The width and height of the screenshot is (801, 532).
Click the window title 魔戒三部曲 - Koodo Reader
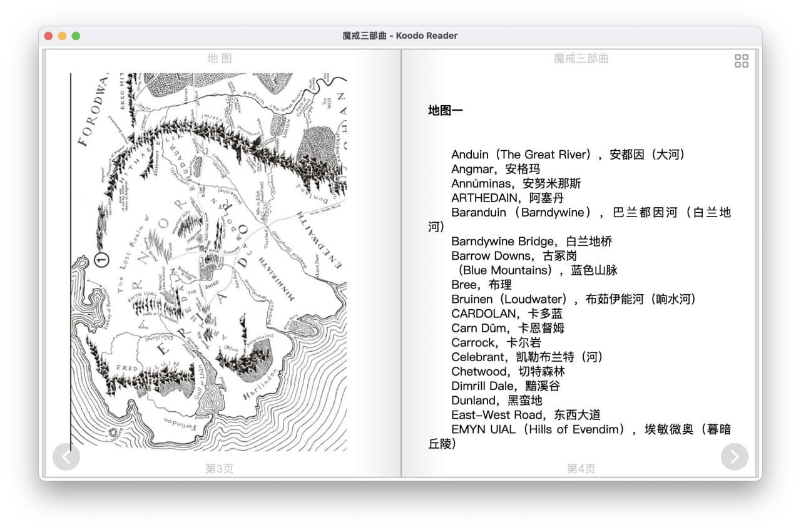pyautogui.click(x=400, y=36)
